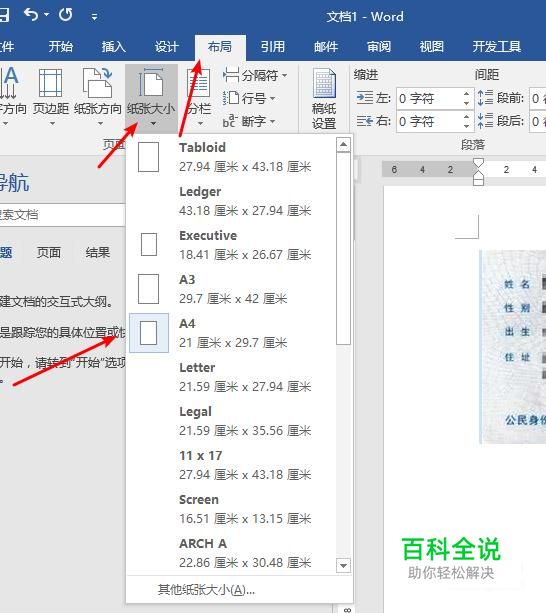Click the Tabloid page thumbnail icon

(x=149, y=157)
